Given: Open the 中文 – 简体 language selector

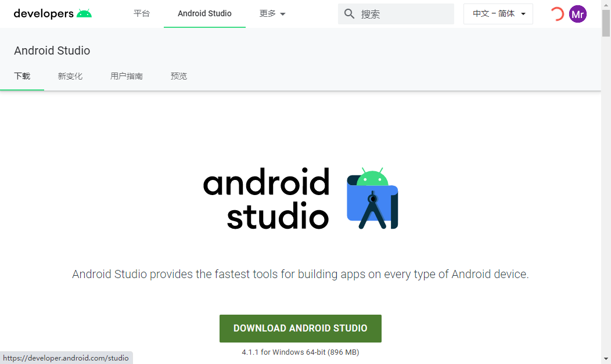Looking at the screenshot, I should pyautogui.click(x=498, y=14).
